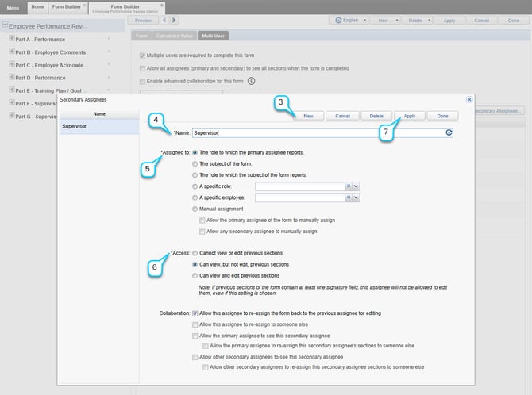
Task: Collapse the Employee Performance Review tree root
Action: 5,25
